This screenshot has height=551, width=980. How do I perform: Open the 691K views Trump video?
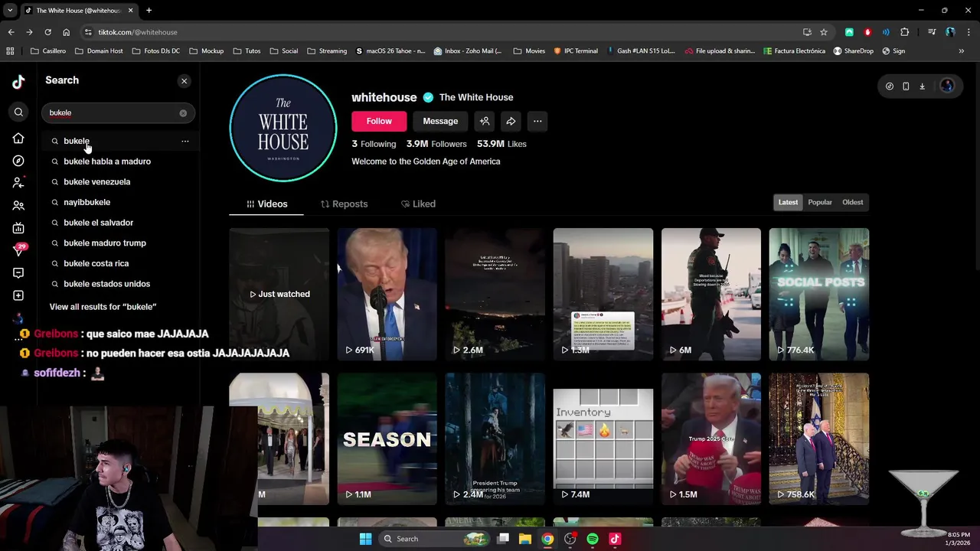point(387,294)
